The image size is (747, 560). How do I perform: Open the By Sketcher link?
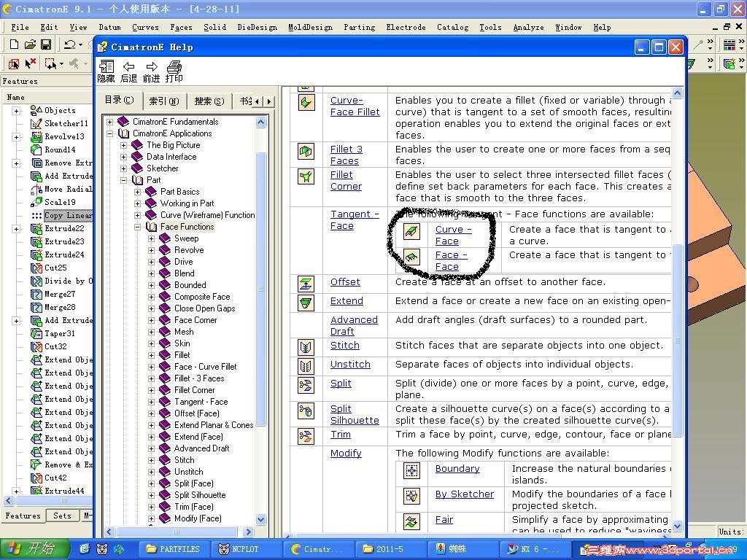tap(465, 494)
